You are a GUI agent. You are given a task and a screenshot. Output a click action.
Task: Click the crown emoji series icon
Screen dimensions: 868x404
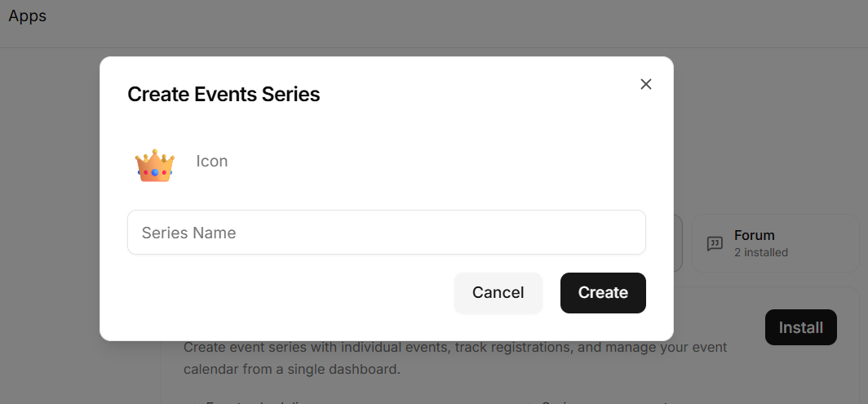(x=154, y=165)
